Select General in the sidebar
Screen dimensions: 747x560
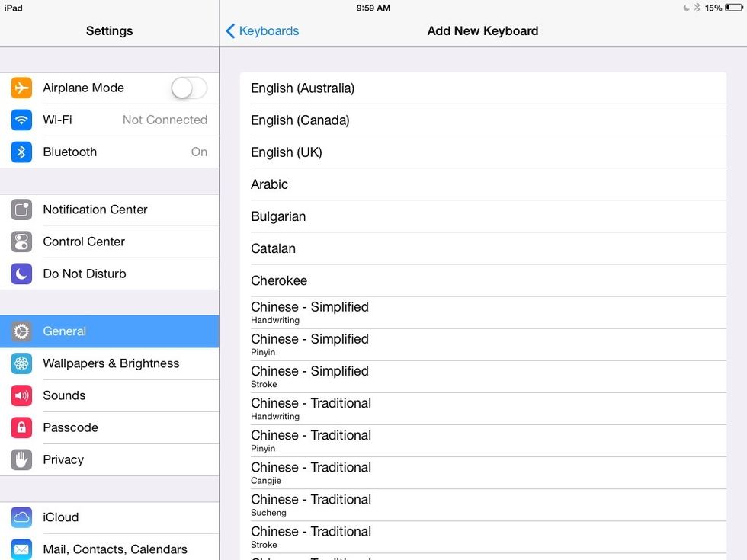pos(110,331)
